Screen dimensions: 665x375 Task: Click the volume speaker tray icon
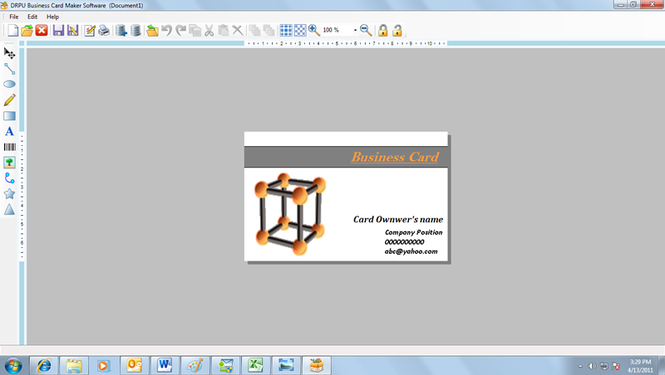coord(592,366)
